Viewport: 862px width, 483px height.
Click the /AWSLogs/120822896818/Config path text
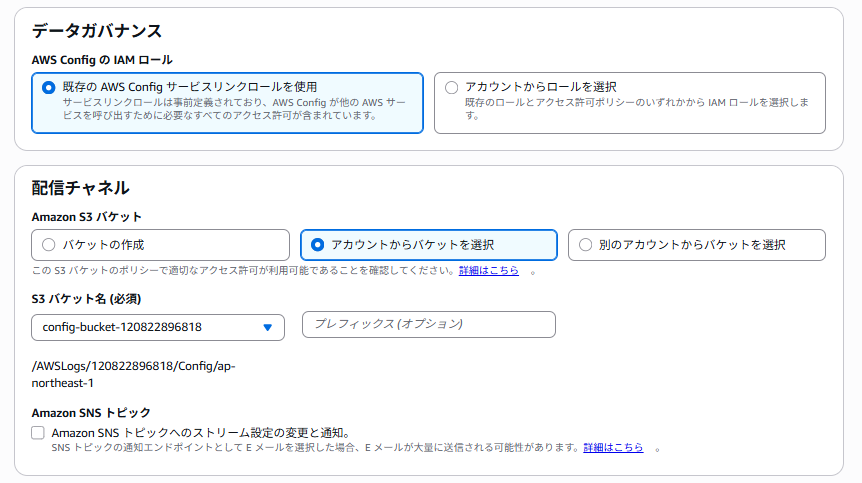(133, 374)
